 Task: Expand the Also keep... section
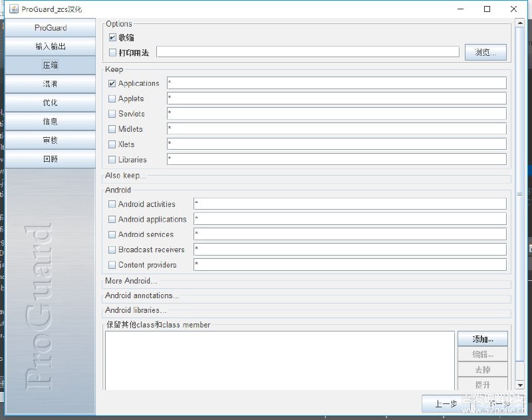125,176
